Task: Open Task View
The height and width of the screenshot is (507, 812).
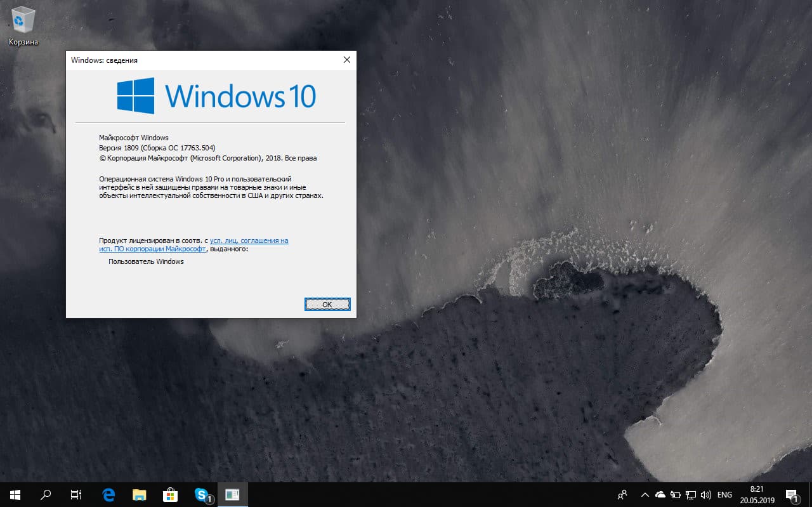Action: tap(75, 494)
